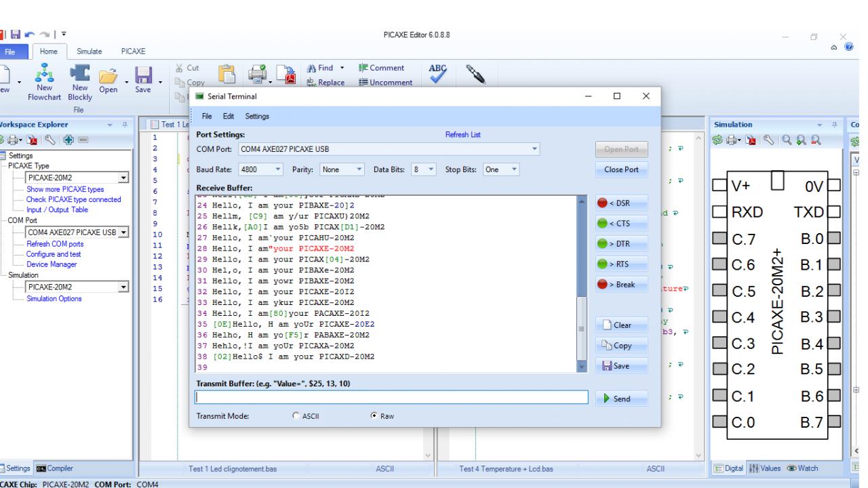Click the Save floppy disk ribbon icon
The image size is (868, 488).
pos(144,76)
